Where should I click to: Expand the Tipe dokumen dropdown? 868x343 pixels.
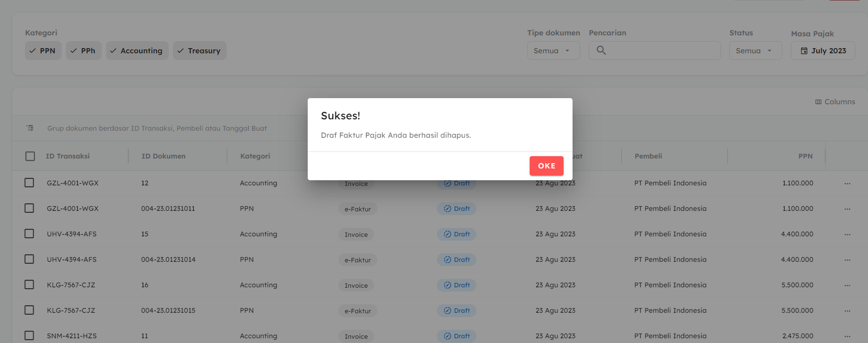point(553,50)
